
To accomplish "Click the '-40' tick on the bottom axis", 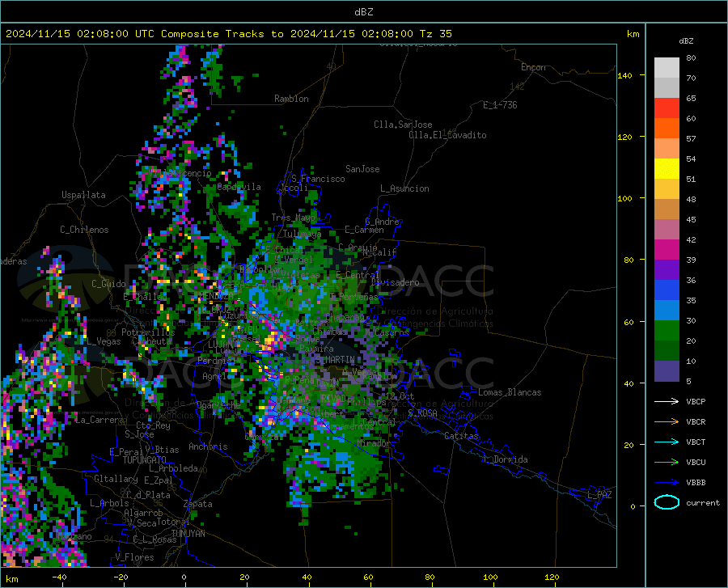I will (x=59, y=577).
